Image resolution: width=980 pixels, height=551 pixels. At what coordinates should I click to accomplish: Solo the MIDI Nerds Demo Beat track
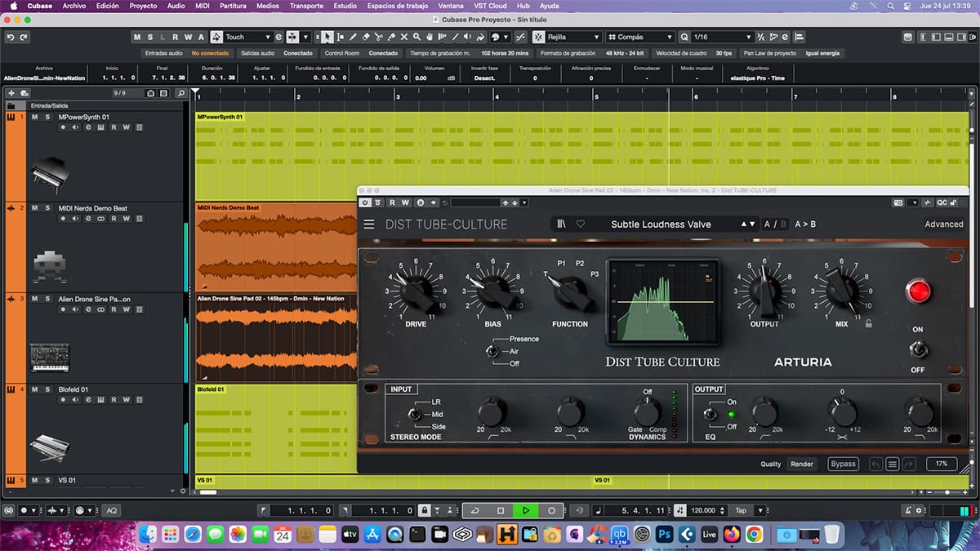point(47,208)
